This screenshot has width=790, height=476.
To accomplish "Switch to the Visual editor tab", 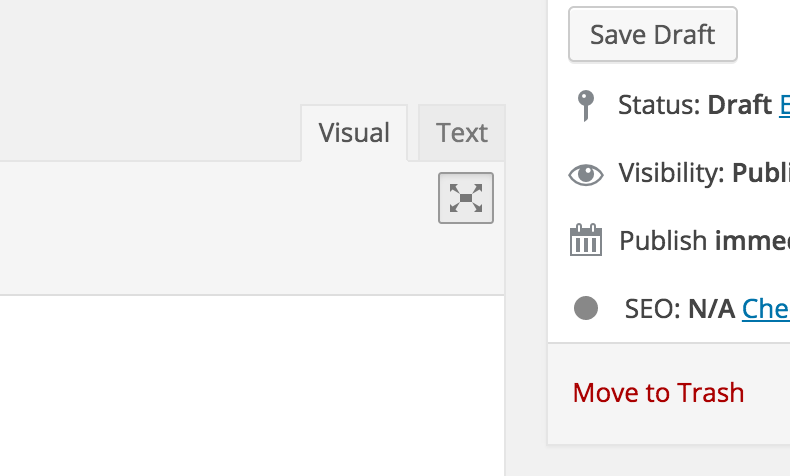I will click(x=354, y=133).
